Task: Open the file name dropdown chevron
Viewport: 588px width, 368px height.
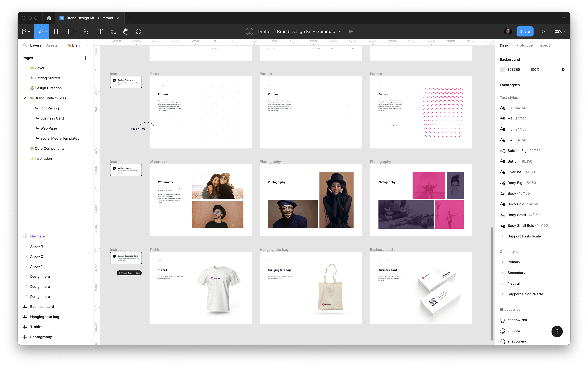Action: click(340, 32)
